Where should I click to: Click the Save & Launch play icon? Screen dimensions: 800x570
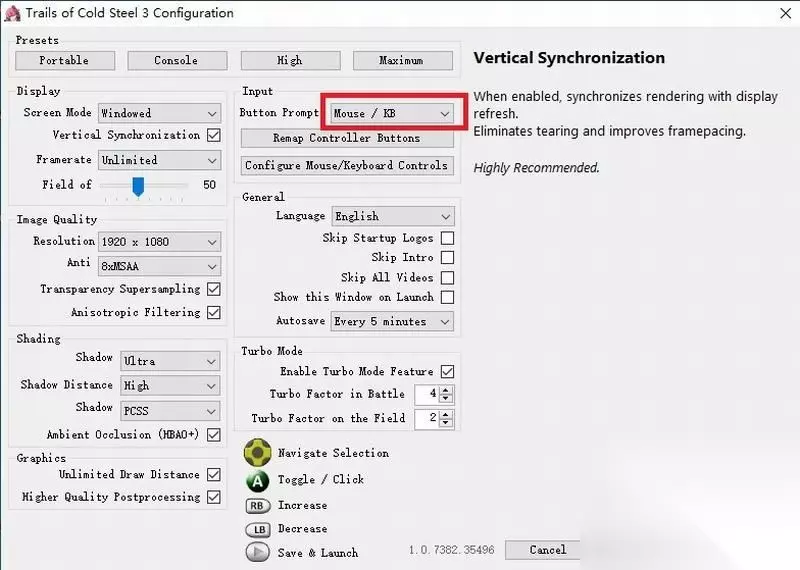coord(258,552)
